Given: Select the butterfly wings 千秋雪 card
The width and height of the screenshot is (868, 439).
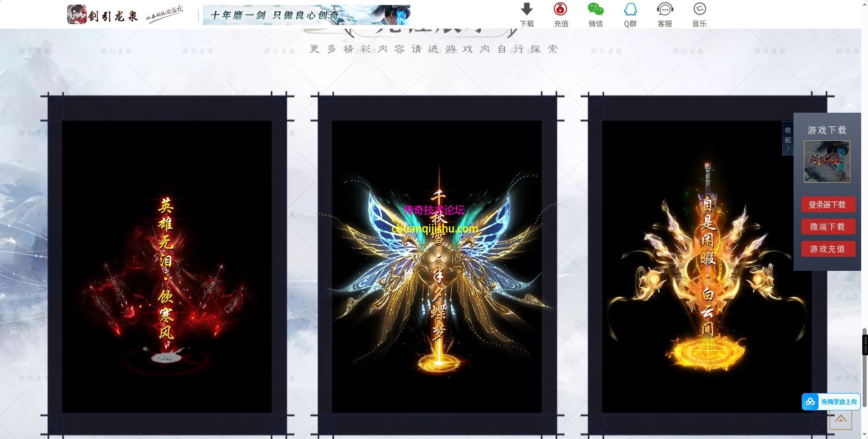Looking at the screenshot, I should click(437, 266).
